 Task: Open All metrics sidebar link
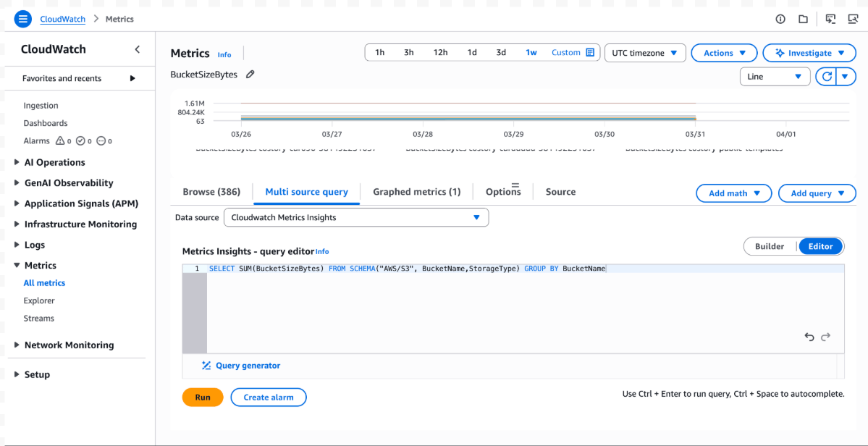pyautogui.click(x=44, y=283)
